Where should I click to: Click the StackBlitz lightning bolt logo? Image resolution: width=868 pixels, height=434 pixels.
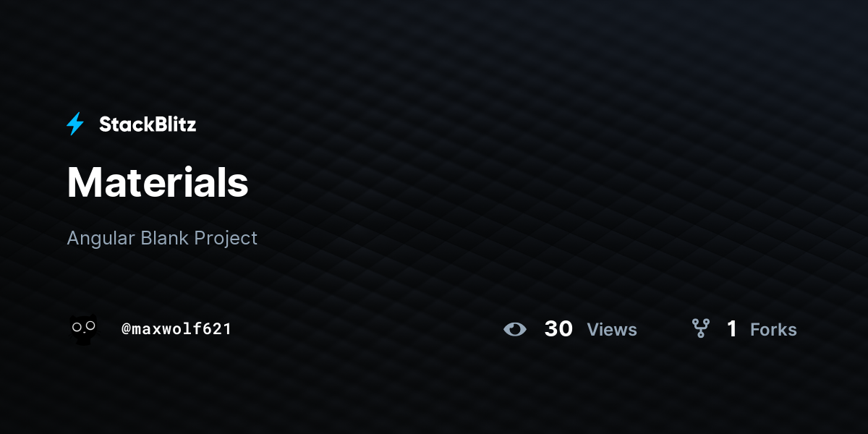[x=75, y=124]
